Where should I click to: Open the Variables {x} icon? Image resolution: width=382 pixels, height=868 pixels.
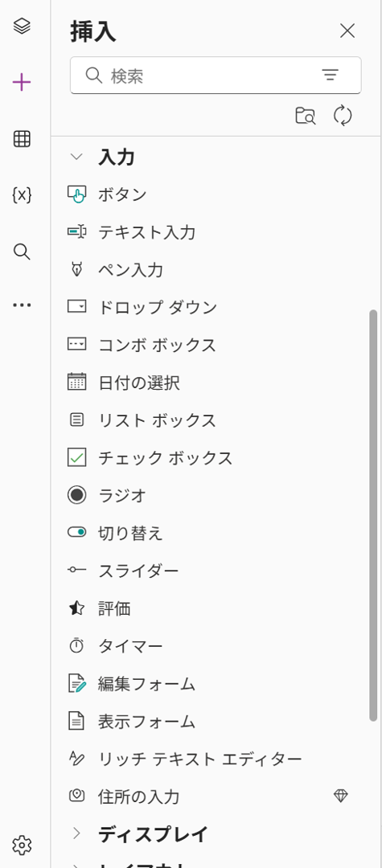[x=22, y=194]
